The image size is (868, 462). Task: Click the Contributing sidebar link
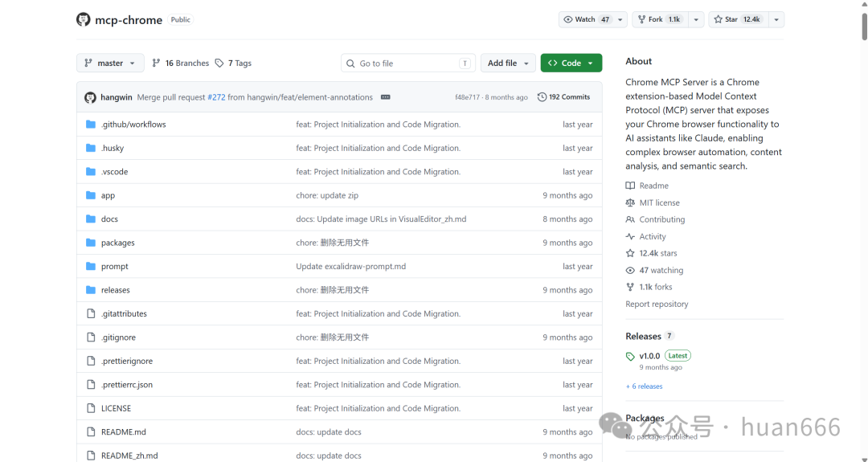662,219
